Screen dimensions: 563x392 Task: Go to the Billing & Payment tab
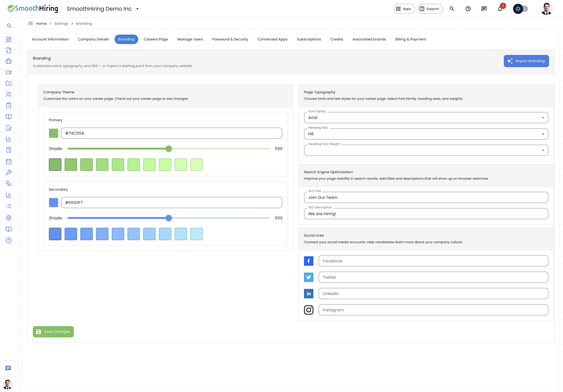(411, 39)
